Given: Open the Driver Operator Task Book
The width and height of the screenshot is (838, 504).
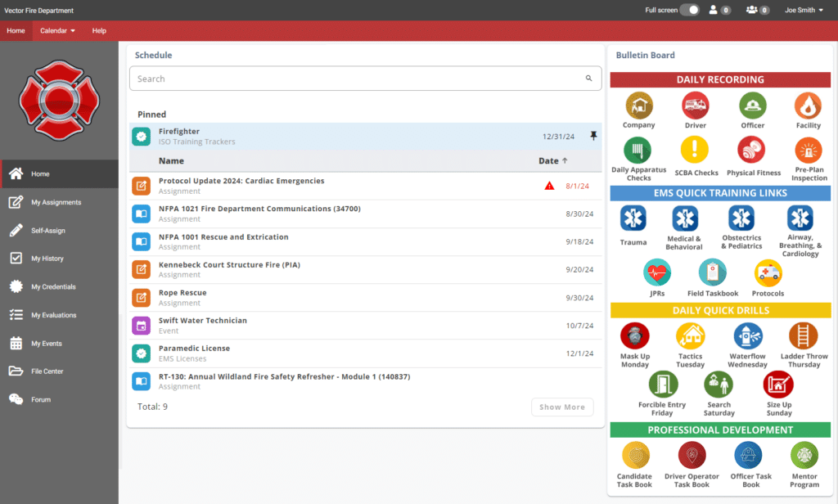Looking at the screenshot, I should tap(692, 456).
